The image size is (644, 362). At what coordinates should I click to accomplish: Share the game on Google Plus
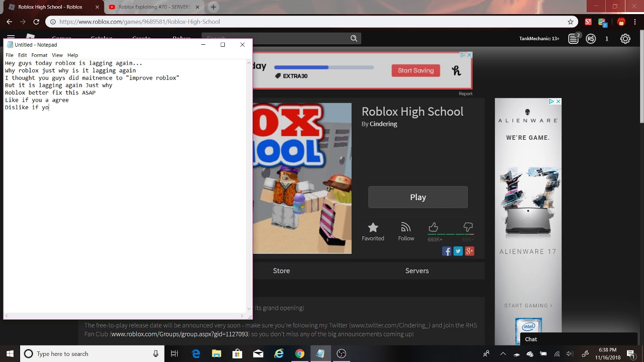click(x=470, y=251)
